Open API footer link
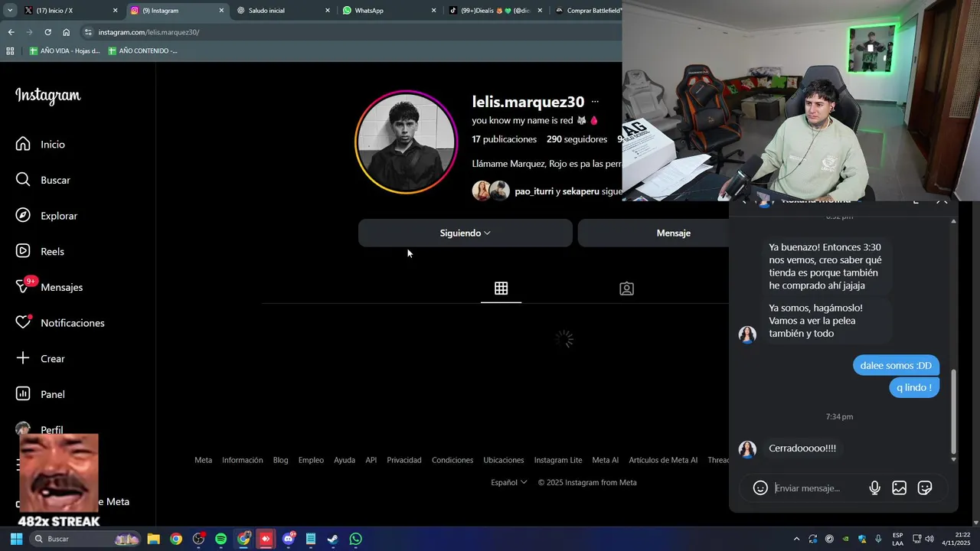Viewport: 980px width, 551px height. pos(371,460)
